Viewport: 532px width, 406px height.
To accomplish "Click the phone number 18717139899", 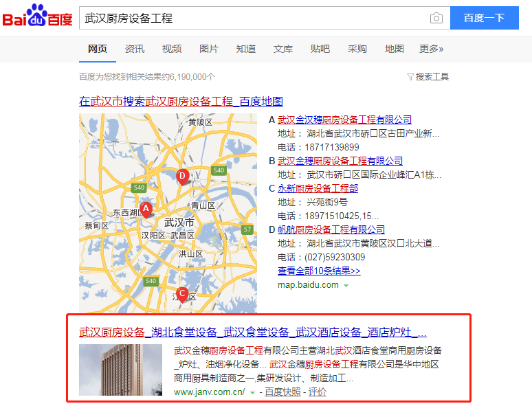I will pos(332,147).
